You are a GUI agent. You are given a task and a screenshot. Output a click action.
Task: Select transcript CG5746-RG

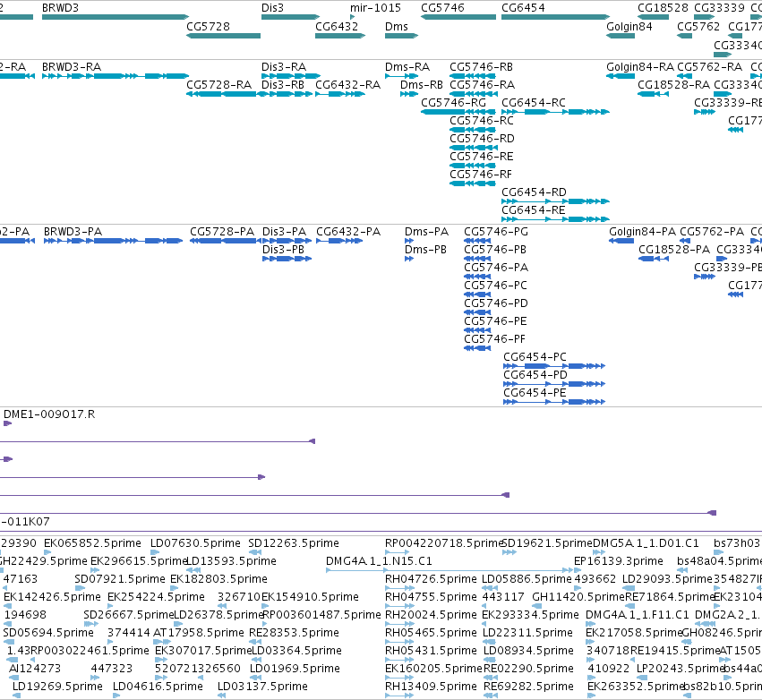click(458, 112)
